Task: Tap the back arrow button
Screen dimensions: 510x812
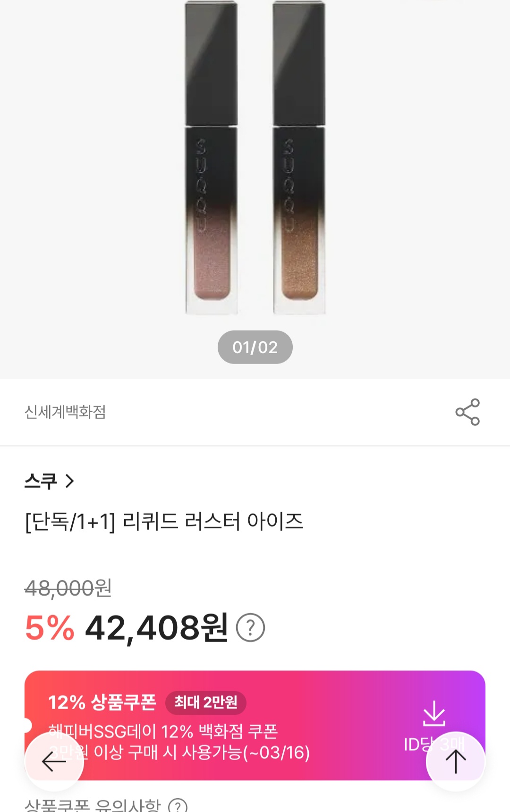Action: 54,761
